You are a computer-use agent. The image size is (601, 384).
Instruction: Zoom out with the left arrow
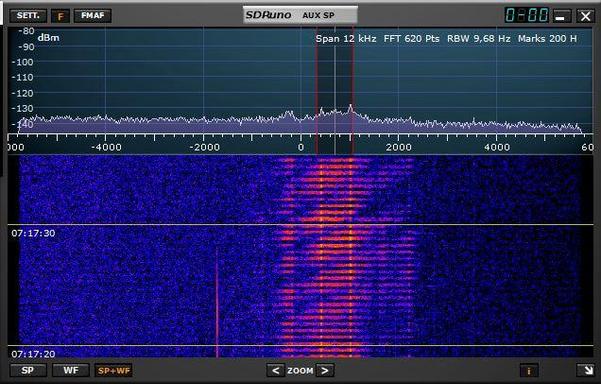(x=275, y=371)
